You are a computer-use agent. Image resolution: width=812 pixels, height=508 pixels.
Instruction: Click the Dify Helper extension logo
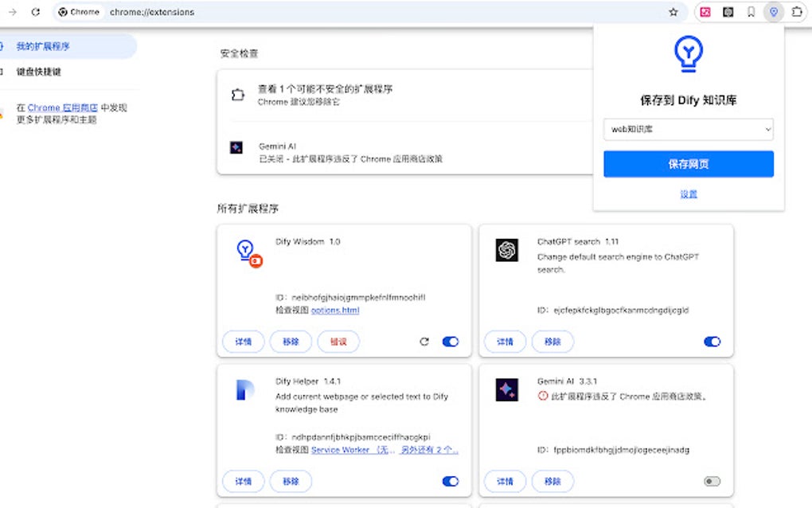[x=246, y=389]
